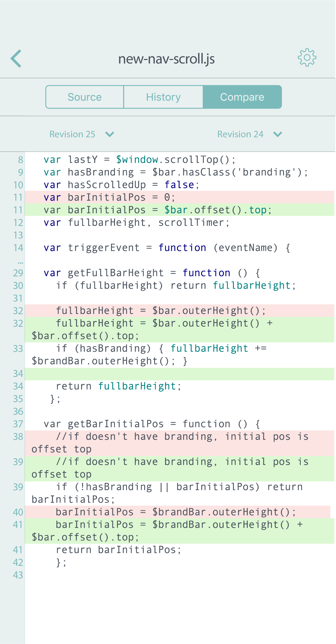Tap line number 43 in the gutter
This screenshot has width=336, height=644.
pos(18,575)
